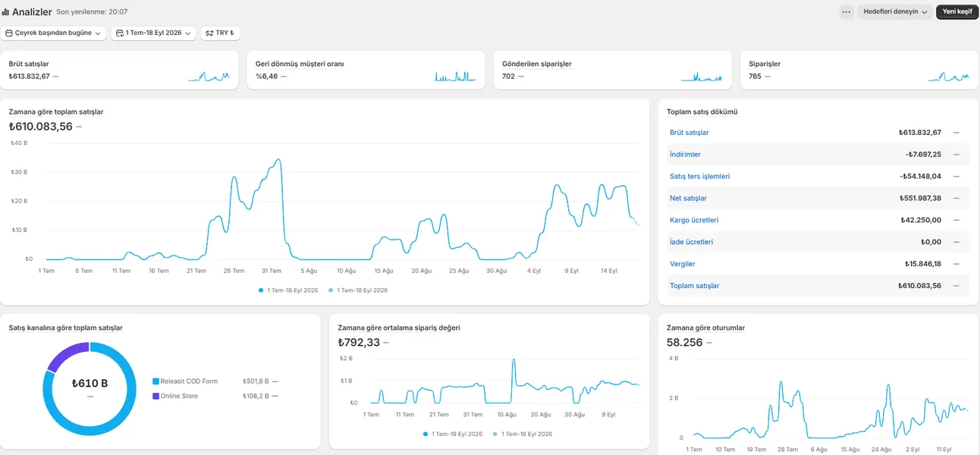Click the calendar icon in the Çeyrek başından bugüne filter
The width and height of the screenshot is (980, 455).
click(9, 33)
